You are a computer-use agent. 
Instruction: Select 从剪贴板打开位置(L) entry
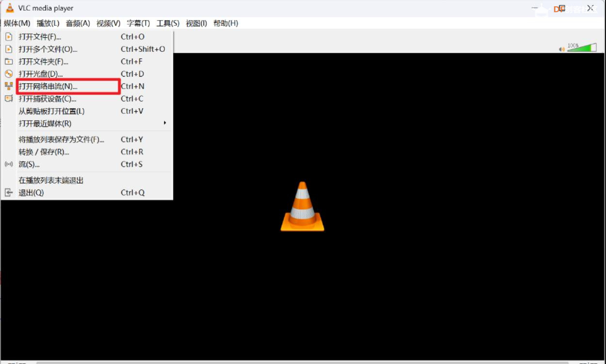(51, 111)
